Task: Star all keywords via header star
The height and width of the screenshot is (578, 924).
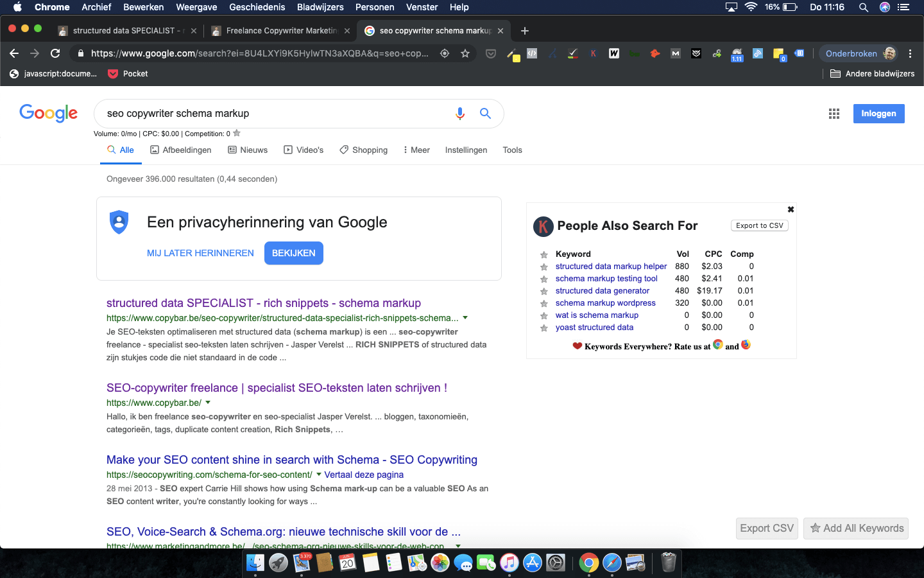Action: tap(543, 254)
